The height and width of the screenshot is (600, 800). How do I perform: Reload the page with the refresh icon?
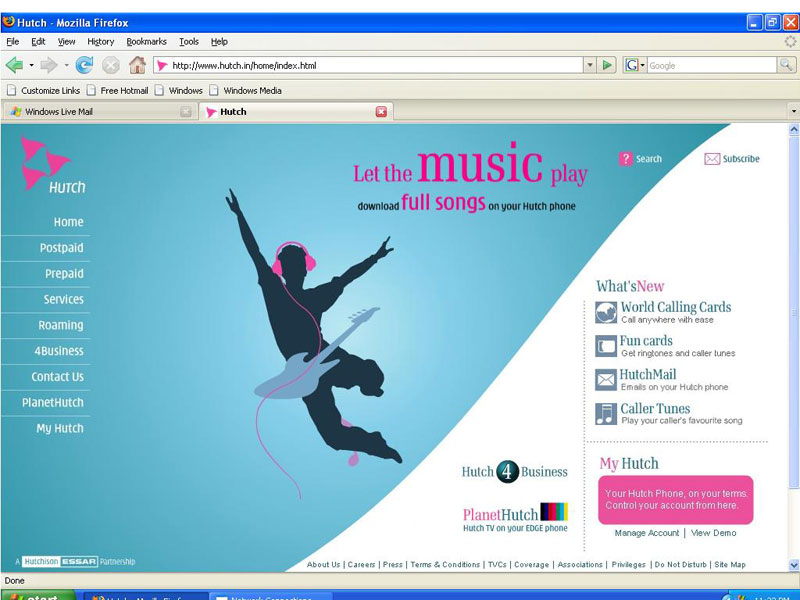(85, 65)
